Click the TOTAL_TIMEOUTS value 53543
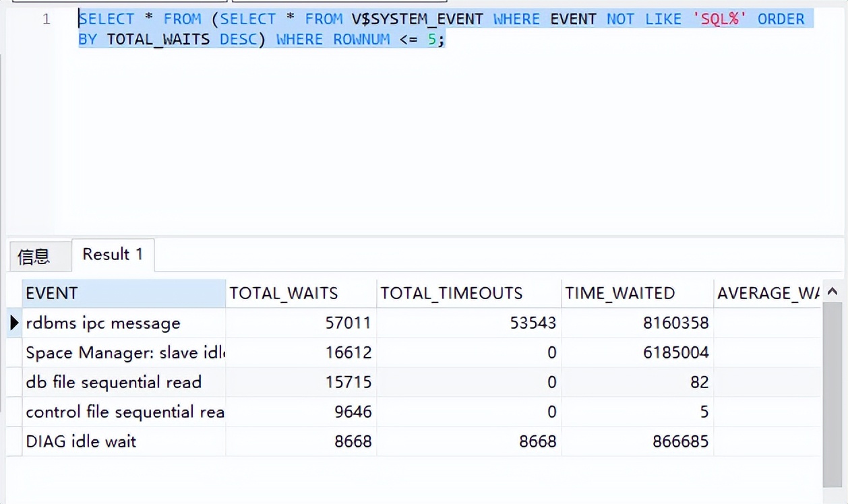The height and width of the screenshot is (504, 848). pyautogui.click(x=533, y=323)
